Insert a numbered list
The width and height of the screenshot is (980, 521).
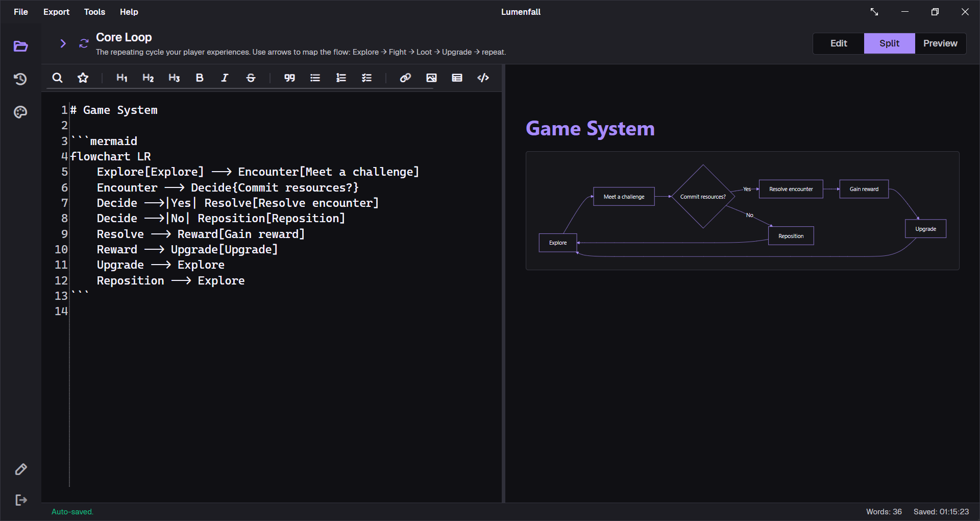pyautogui.click(x=341, y=78)
